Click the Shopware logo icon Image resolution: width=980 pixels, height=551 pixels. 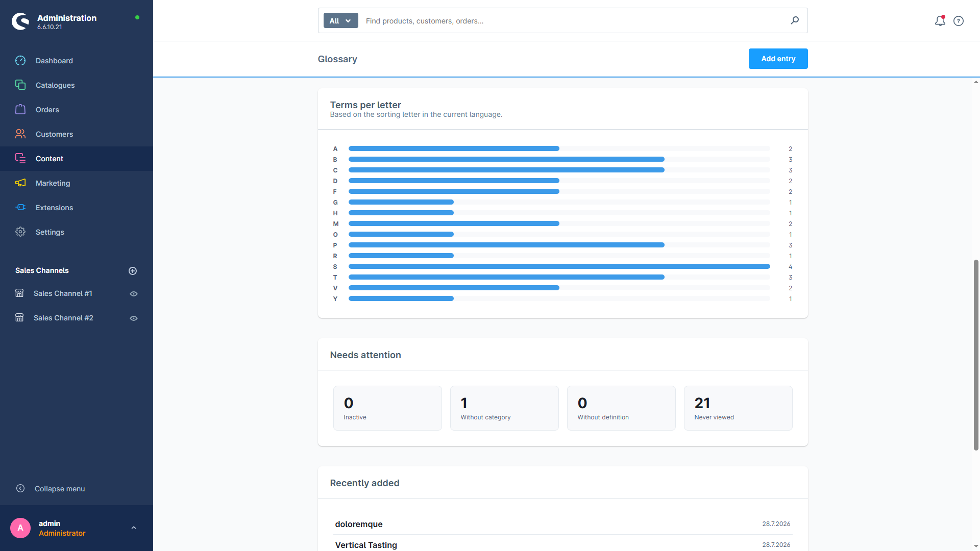20,21
